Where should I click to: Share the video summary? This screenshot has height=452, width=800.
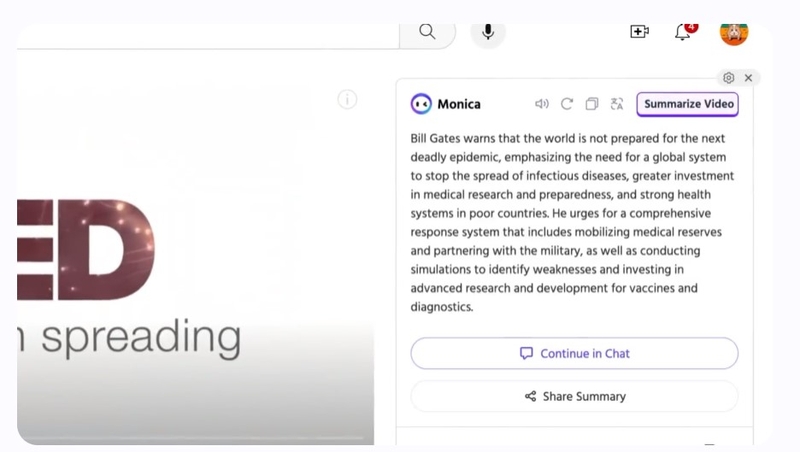574,396
